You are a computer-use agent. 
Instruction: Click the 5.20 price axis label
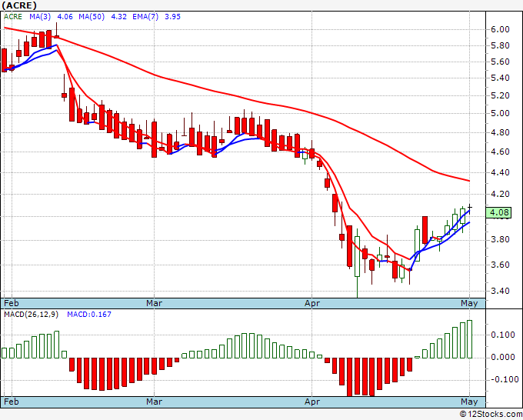coord(500,95)
